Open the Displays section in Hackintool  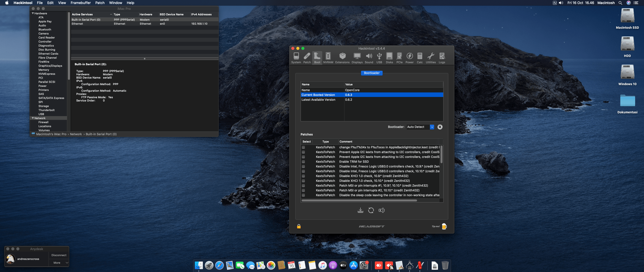click(357, 58)
